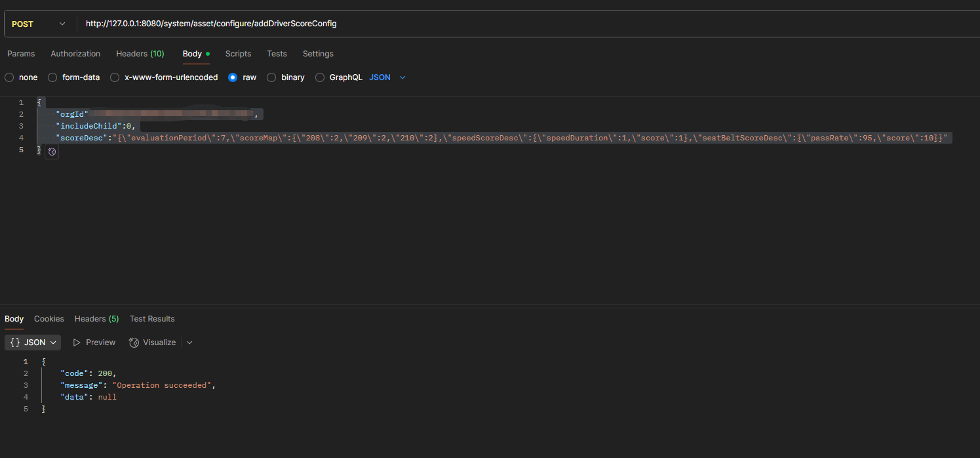Choose x-www-form-urlencoded body type
This screenshot has height=458, width=980.
115,77
